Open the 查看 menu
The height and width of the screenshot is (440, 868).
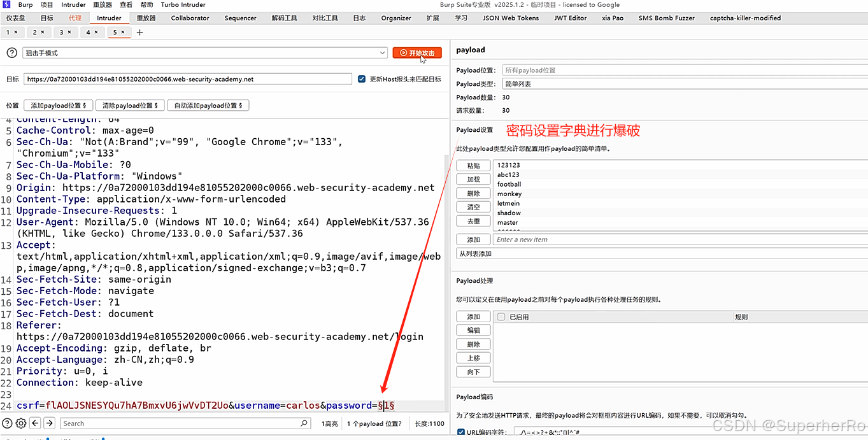point(126,4)
